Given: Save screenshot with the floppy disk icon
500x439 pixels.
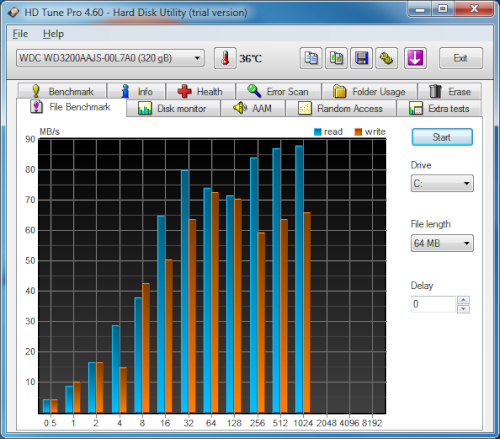Looking at the screenshot, I should (361, 58).
